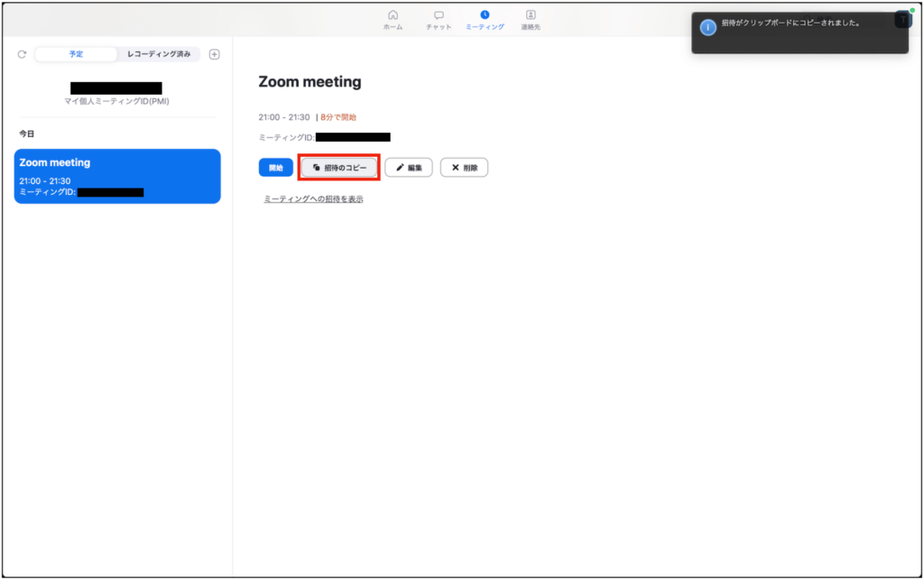Open the 連絡先 (Contacts) icon

pos(531,15)
